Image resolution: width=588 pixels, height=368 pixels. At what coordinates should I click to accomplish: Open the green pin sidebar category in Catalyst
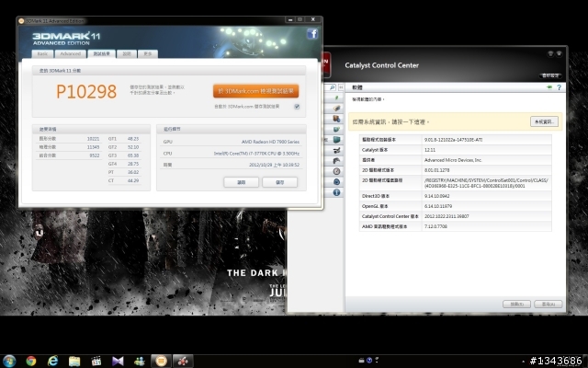point(337,98)
